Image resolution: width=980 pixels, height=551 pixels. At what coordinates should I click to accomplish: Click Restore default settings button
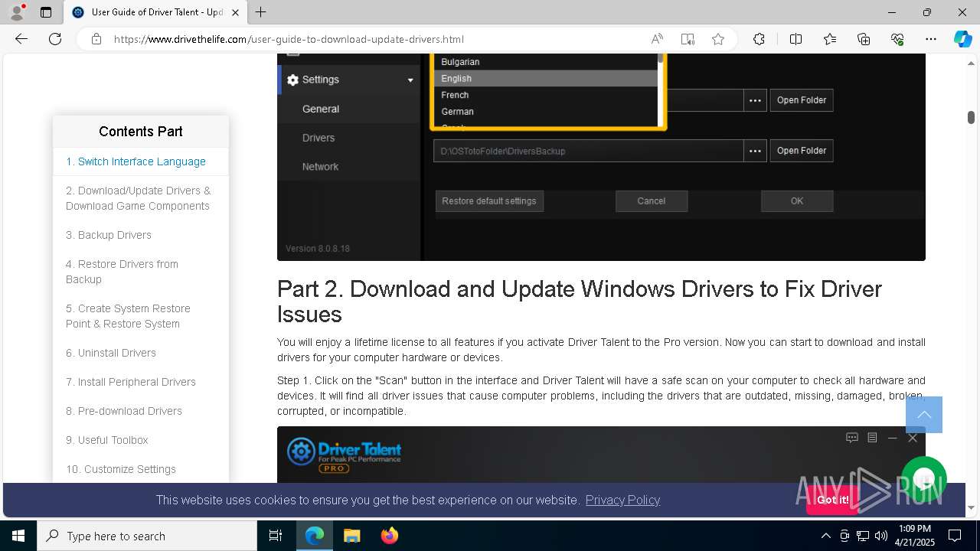click(x=489, y=201)
